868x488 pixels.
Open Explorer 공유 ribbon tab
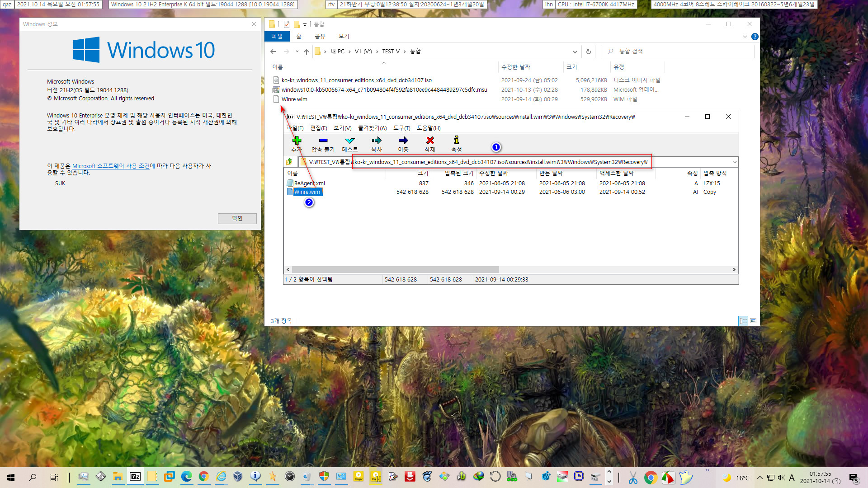(320, 36)
